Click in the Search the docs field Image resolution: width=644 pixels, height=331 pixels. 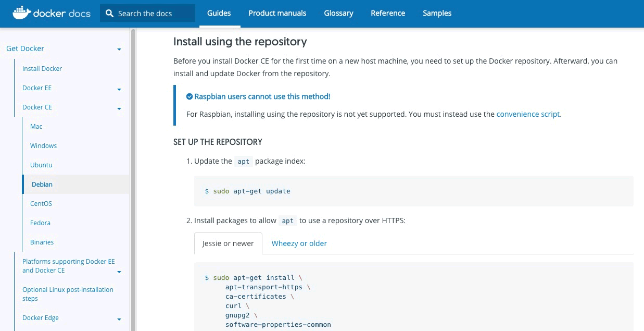tap(154, 14)
